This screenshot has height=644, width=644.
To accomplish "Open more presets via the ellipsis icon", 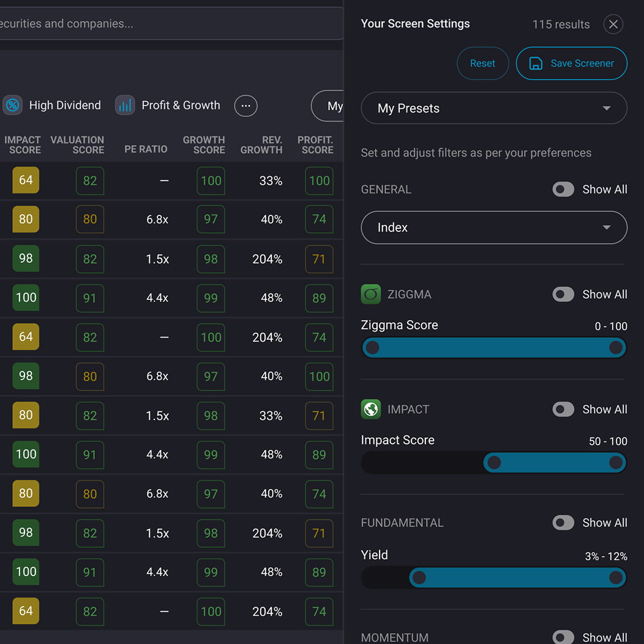I will tap(245, 105).
